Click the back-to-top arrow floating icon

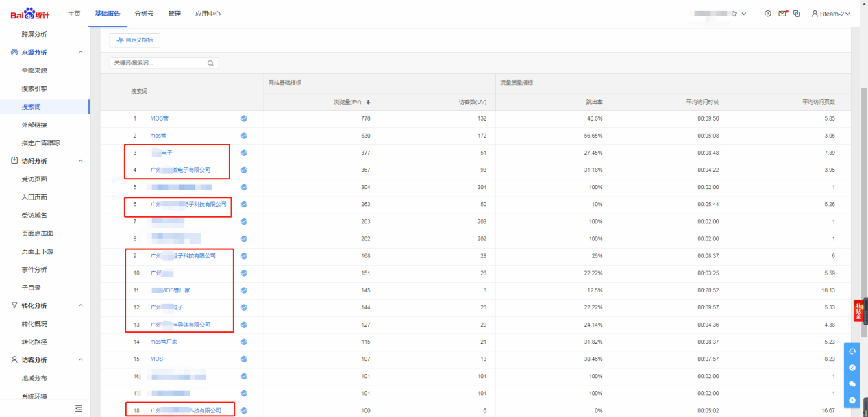pos(852,400)
